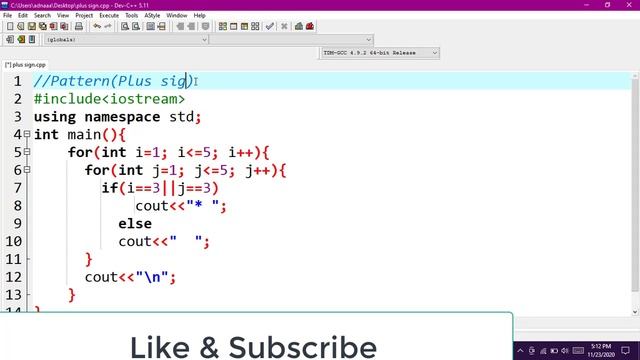Click the Print toolbar icon

pyautogui.click(x=79, y=26)
